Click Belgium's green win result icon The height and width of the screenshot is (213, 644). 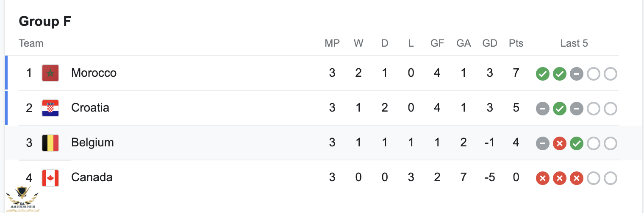[576, 144]
